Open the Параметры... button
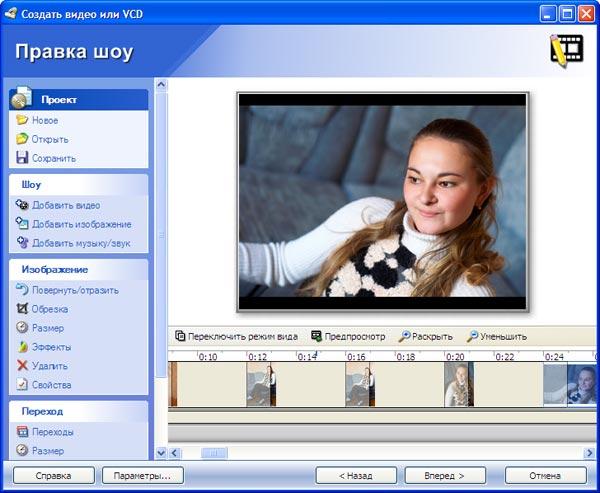The width and height of the screenshot is (600, 493). (x=143, y=475)
